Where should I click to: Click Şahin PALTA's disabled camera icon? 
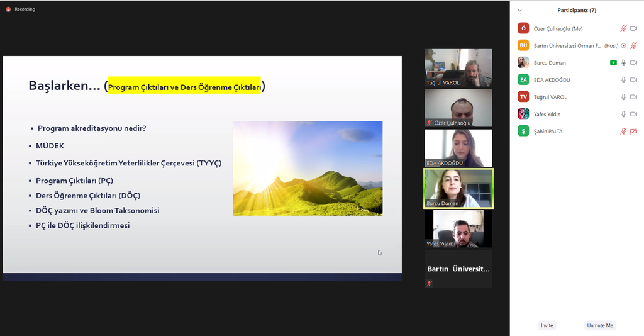pyautogui.click(x=633, y=131)
